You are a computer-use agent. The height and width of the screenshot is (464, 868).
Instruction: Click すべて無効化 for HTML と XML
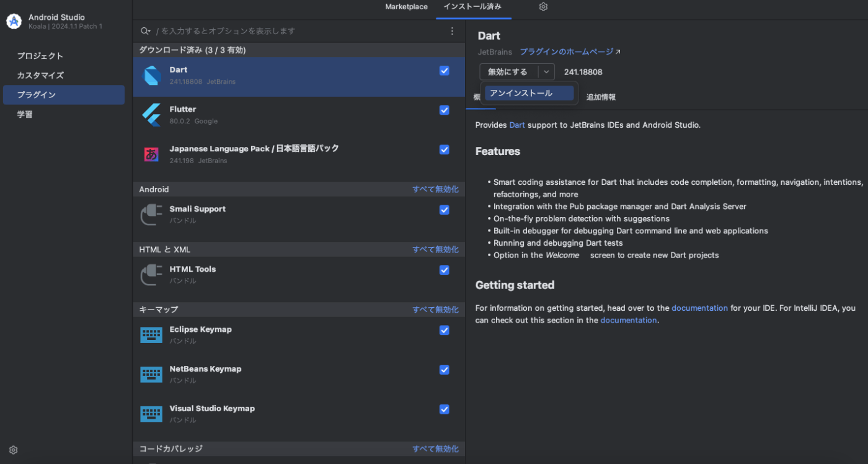[436, 249]
